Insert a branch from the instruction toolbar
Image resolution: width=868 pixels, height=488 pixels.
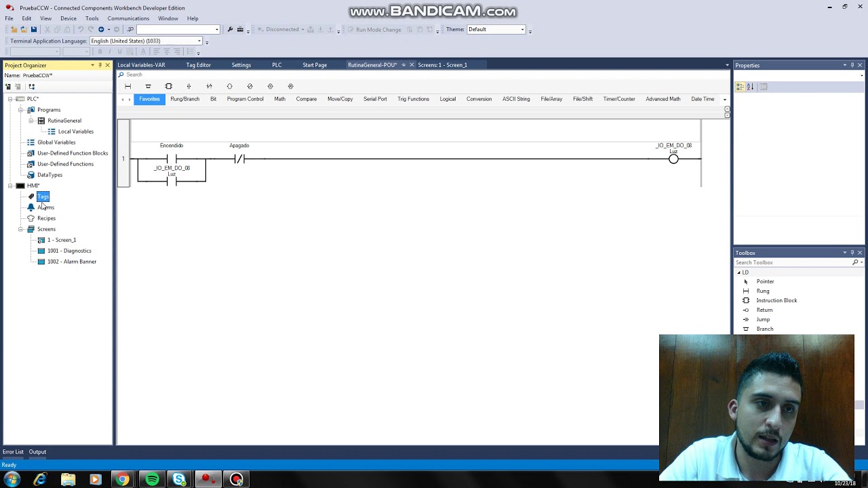coord(148,86)
